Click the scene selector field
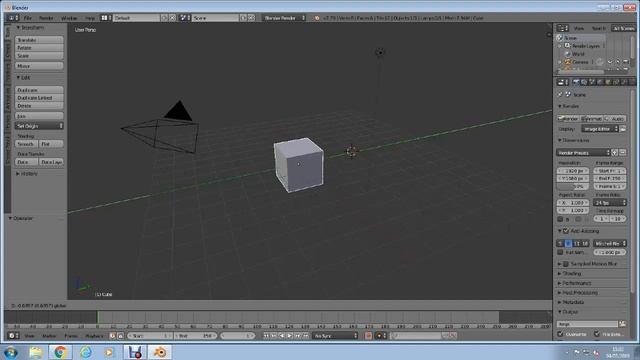This screenshot has height=360, width=640. [x=215, y=18]
